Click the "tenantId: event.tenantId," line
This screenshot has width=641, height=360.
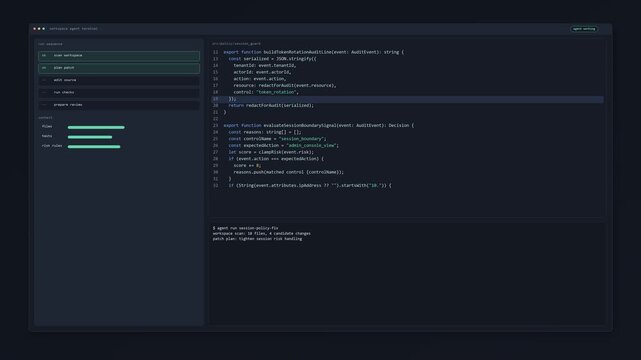pos(264,65)
